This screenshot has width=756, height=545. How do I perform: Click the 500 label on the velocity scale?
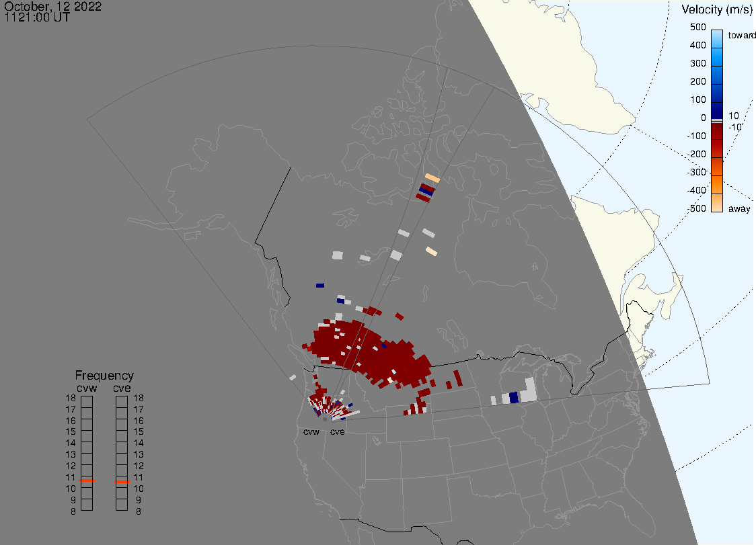click(x=697, y=27)
